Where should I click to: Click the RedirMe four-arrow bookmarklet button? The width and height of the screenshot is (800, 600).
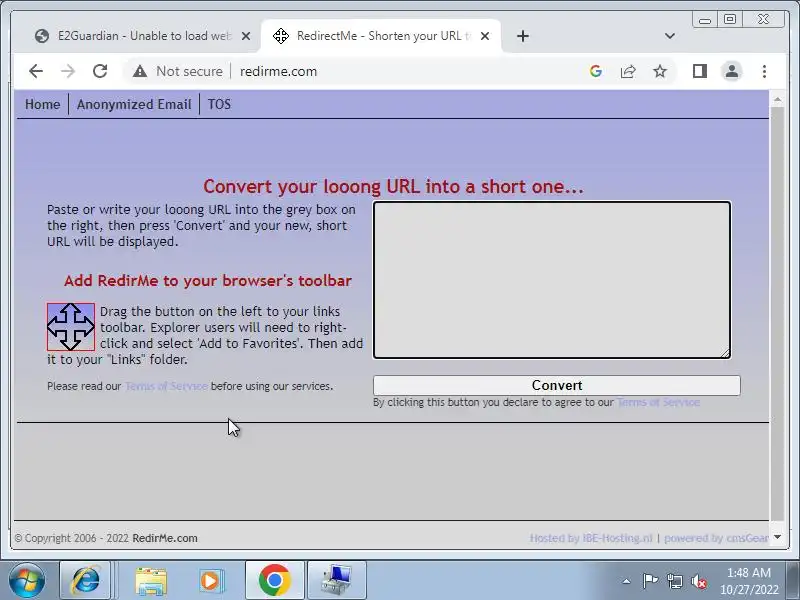click(71, 327)
